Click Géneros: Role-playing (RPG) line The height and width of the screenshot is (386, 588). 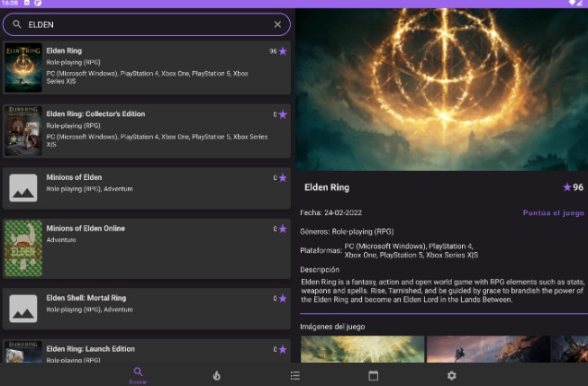347,231
